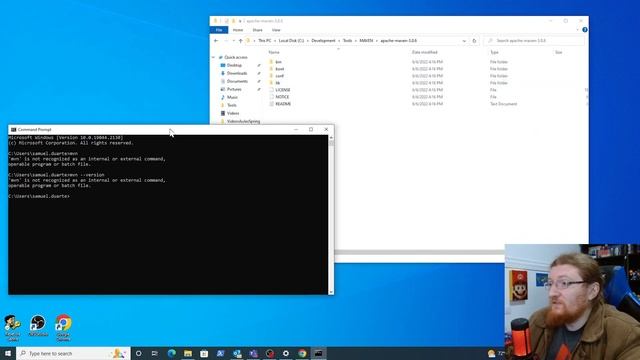Click the Explorer Up one level arrow
This screenshot has height=360, width=640.
pos(240,41)
